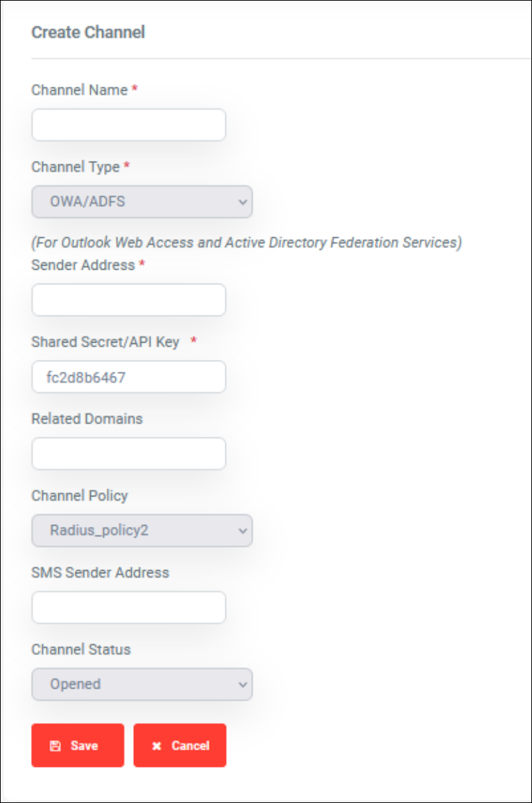Screen dimensions: 532x803
Task: Focus the Channel Name text field
Action: [129, 125]
